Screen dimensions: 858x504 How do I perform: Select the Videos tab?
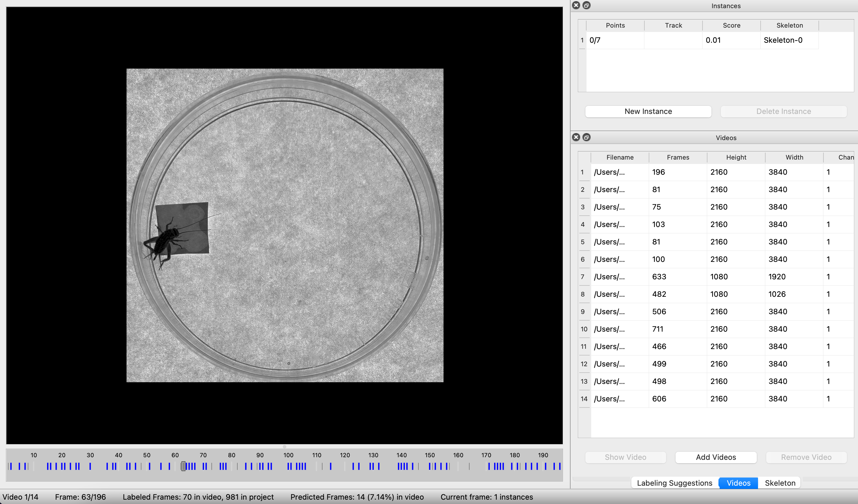(738, 483)
